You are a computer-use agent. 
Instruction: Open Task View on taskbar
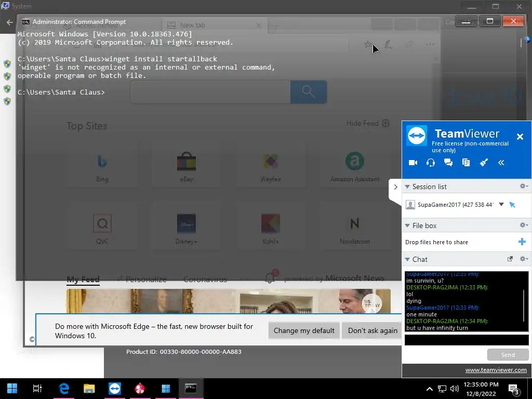coord(37,389)
